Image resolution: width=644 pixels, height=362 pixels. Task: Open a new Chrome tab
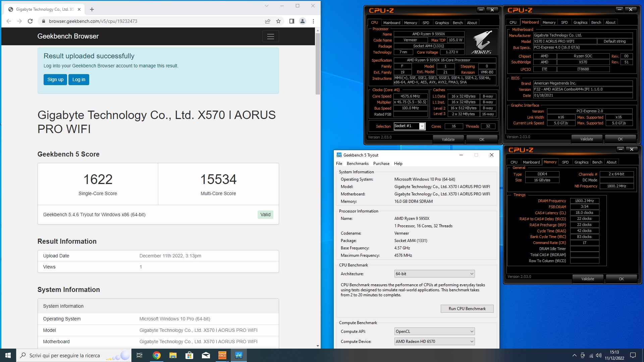click(92, 9)
